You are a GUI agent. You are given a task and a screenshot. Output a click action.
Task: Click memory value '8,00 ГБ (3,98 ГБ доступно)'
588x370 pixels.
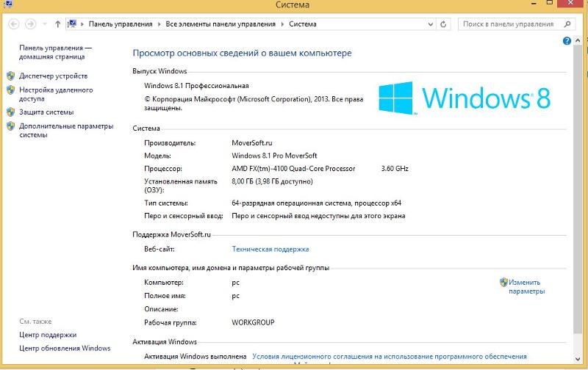coord(272,181)
